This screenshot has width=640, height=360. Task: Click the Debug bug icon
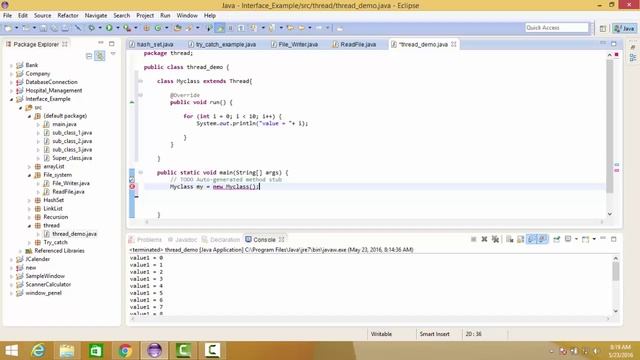92,28
